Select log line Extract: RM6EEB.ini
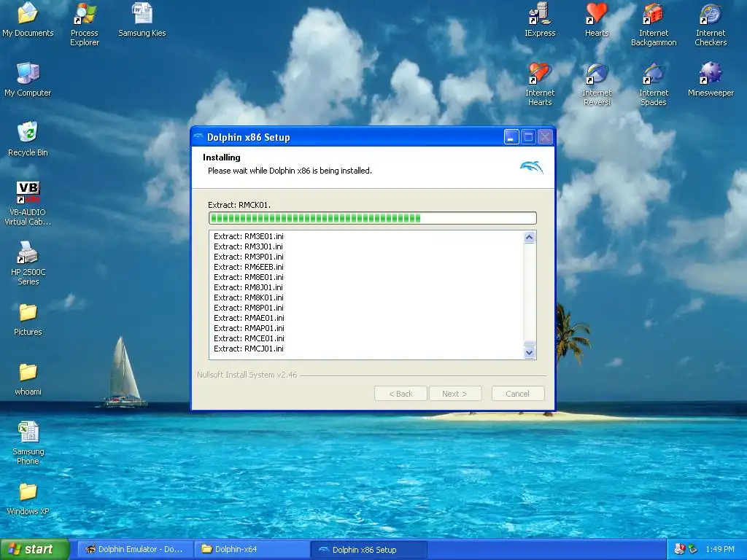Screen dimensions: 747x560 click(249, 267)
